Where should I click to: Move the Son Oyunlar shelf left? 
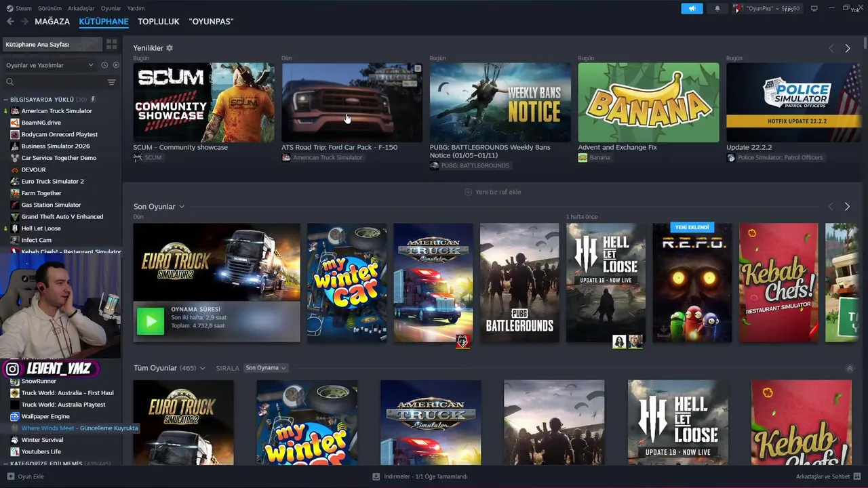(x=831, y=207)
